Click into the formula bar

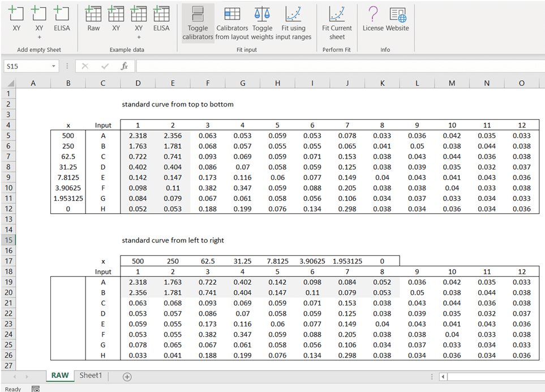pos(340,66)
